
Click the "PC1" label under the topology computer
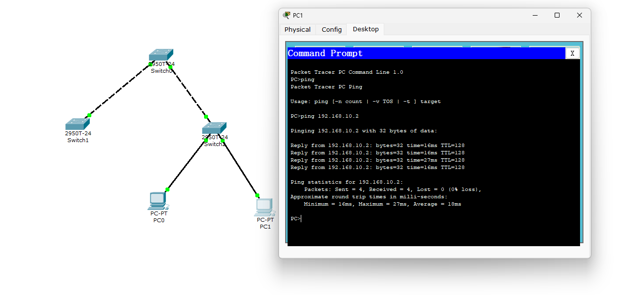[265, 227]
